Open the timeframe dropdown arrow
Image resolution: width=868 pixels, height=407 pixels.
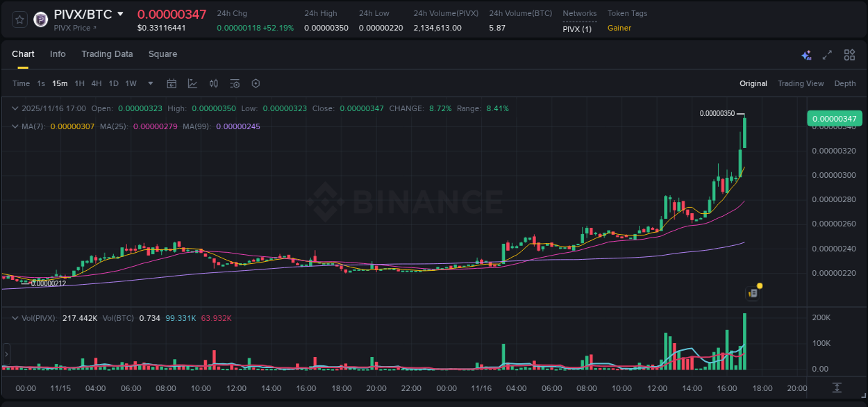pyautogui.click(x=149, y=83)
